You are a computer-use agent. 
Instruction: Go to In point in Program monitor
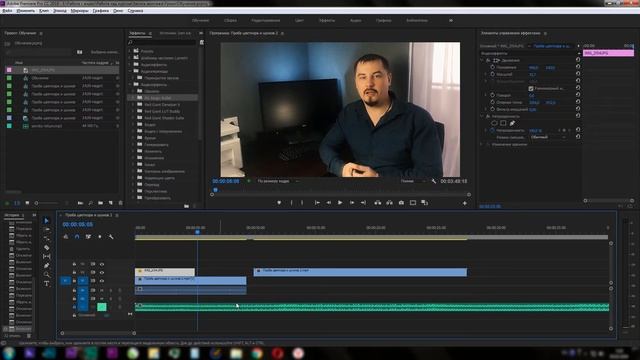click(317, 202)
